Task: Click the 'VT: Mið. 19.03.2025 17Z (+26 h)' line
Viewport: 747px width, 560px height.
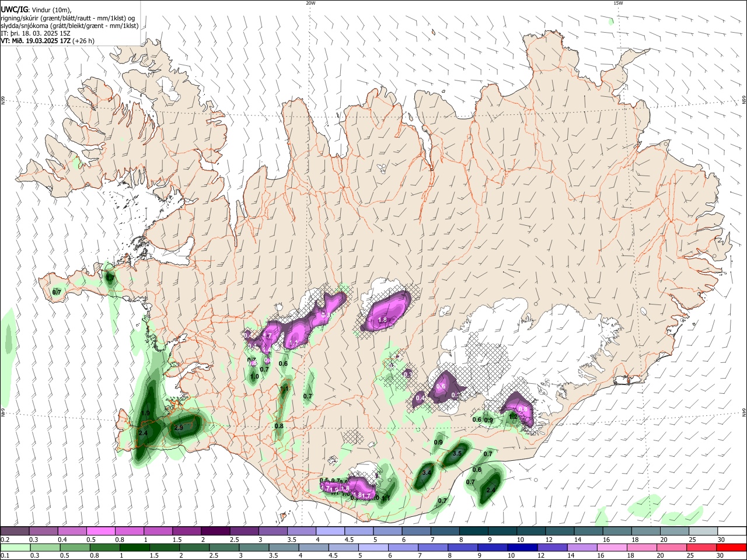Action: click(47, 41)
